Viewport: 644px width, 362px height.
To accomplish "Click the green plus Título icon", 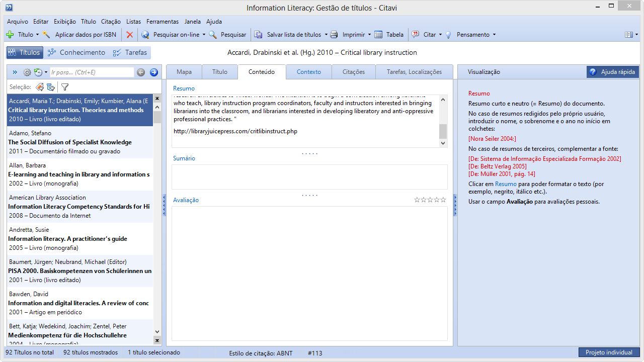I will tap(10, 35).
